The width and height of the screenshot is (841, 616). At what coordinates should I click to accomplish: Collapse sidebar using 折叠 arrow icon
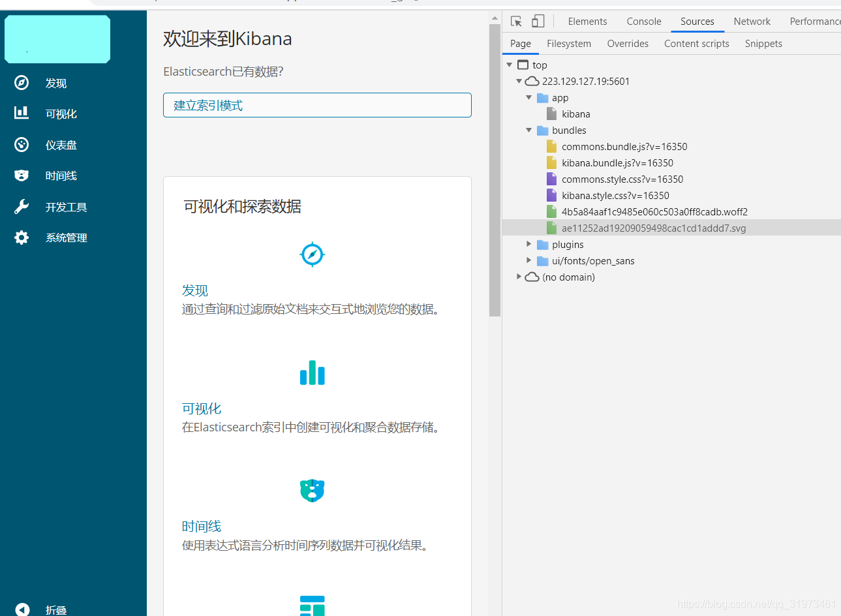22,609
